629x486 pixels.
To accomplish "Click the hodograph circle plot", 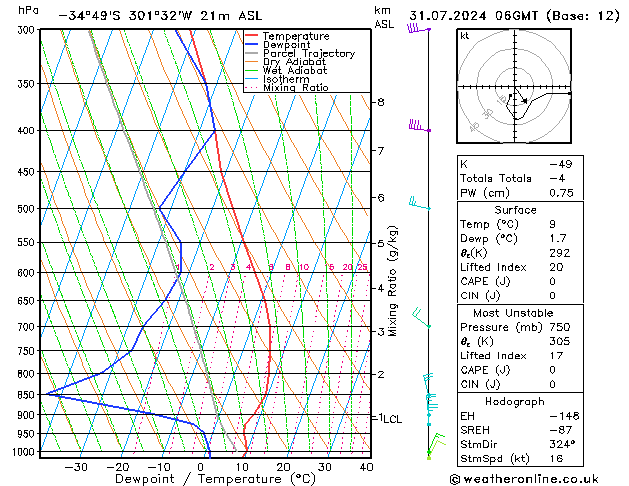I will click(515, 98).
